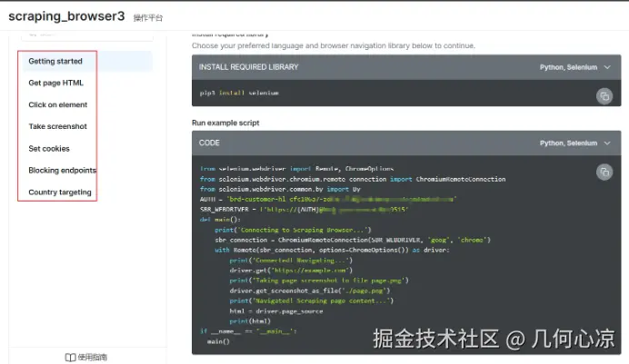Expand Python, Selenium dropdown in CODE header
This screenshot has width=629, height=364.
point(574,143)
